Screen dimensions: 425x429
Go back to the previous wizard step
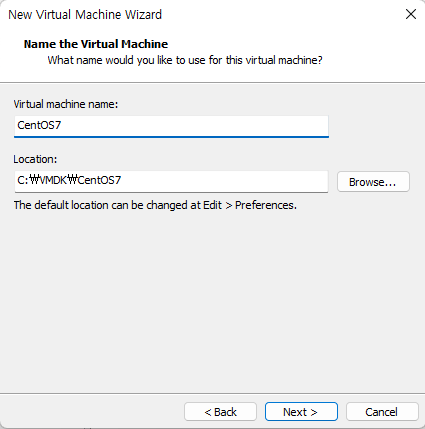(x=220, y=412)
